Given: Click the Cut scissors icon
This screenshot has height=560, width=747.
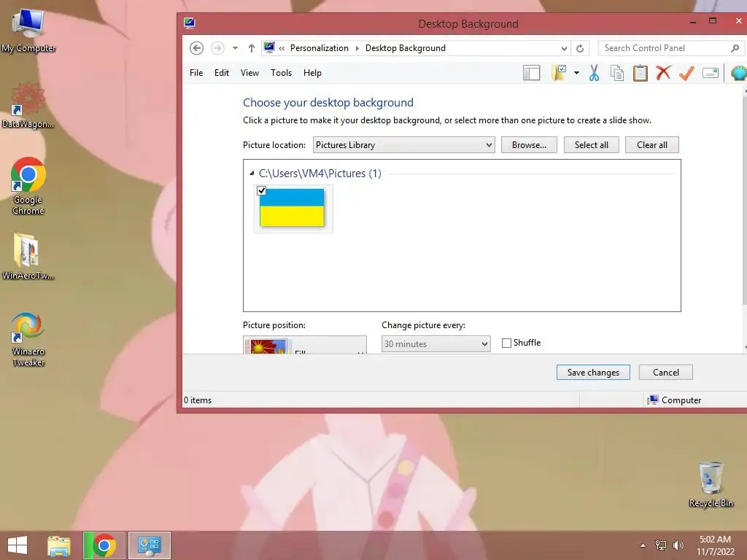Looking at the screenshot, I should click(594, 73).
